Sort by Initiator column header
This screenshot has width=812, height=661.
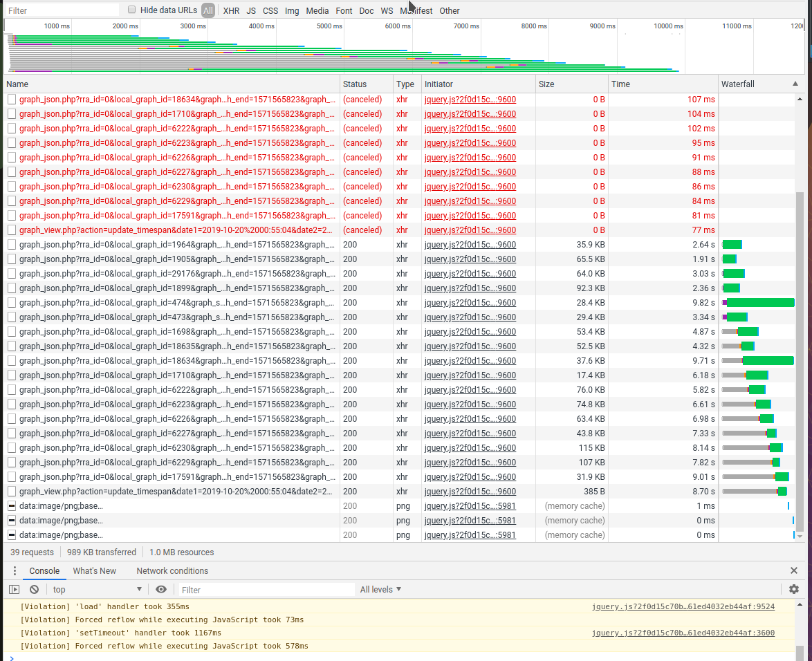pos(479,84)
